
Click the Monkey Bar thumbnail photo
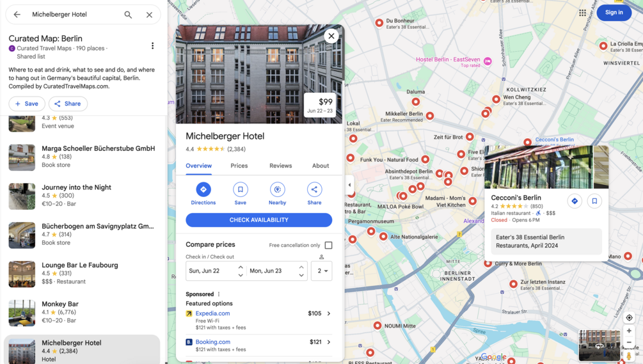[22, 313]
